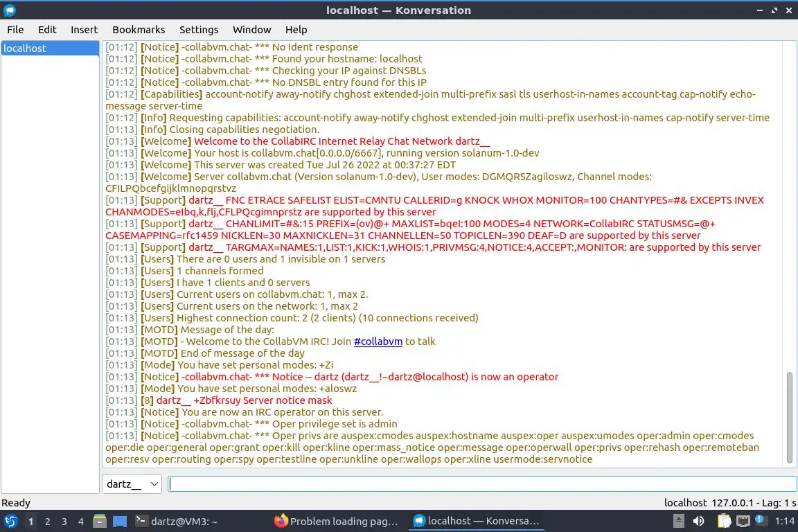This screenshot has width=798, height=532.
Task: Follow the #collabvm channel link
Action: [x=378, y=342]
